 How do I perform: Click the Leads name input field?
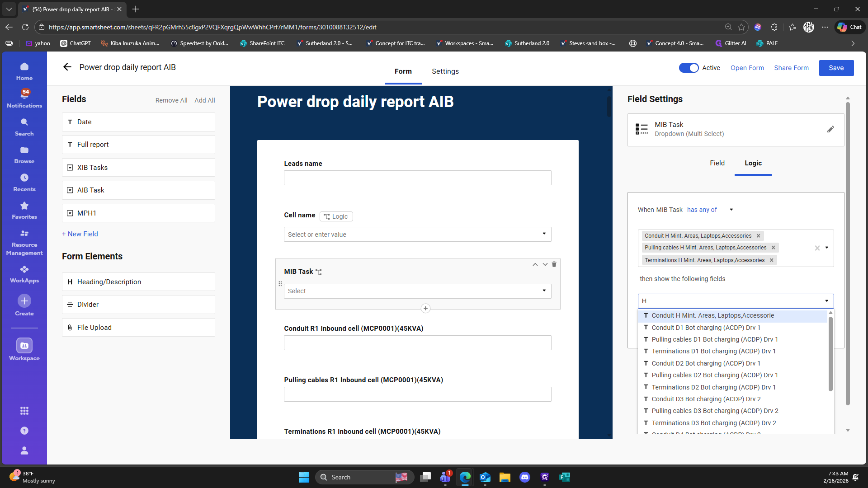coord(417,178)
